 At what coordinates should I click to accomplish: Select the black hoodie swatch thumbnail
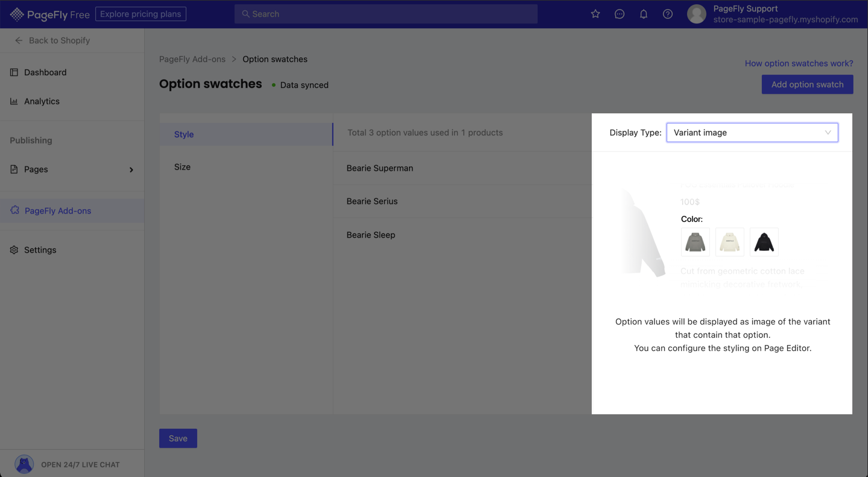point(764,242)
